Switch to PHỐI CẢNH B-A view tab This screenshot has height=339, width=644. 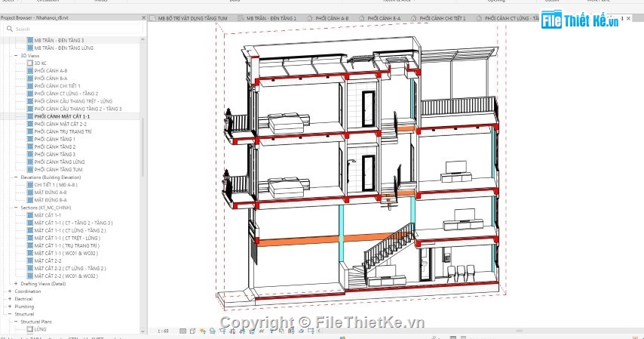(379, 18)
